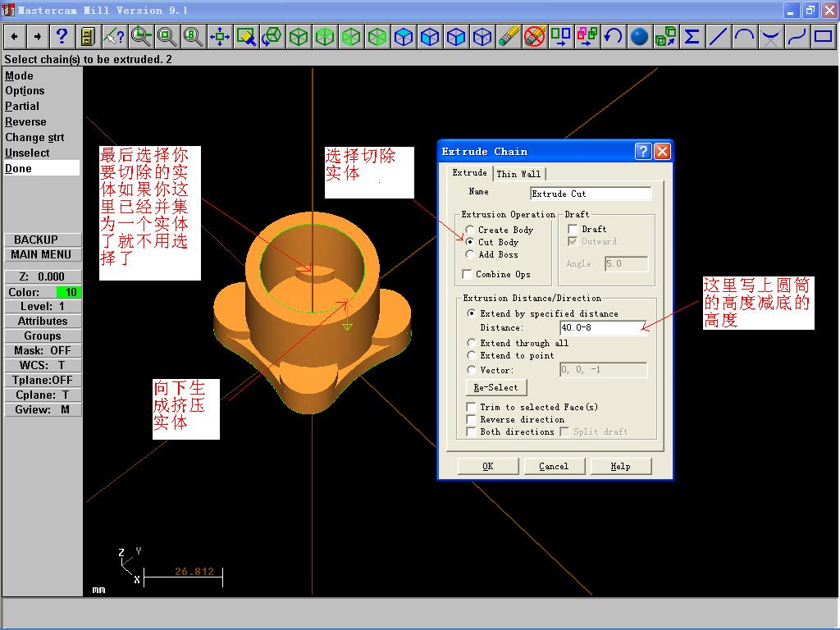Click the Z: 0.000 depth button
Viewport: 840px width, 630px height.
tap(43, 276)
